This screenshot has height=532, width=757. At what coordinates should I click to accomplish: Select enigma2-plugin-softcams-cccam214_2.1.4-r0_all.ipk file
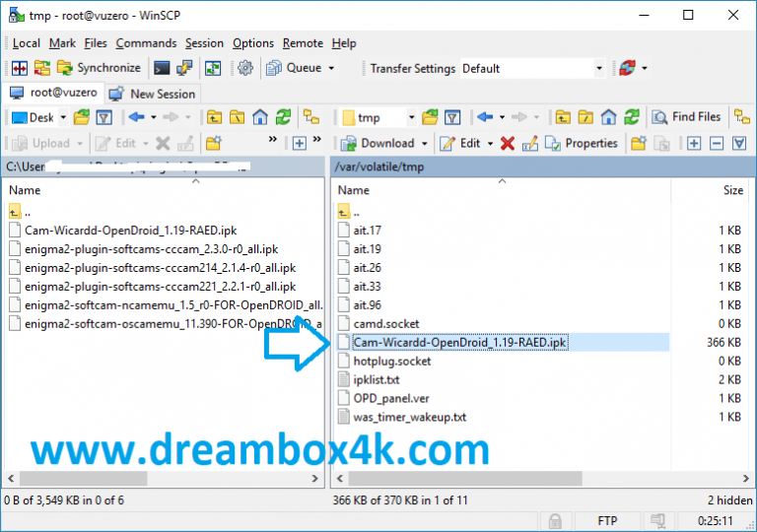pos(161,268)
